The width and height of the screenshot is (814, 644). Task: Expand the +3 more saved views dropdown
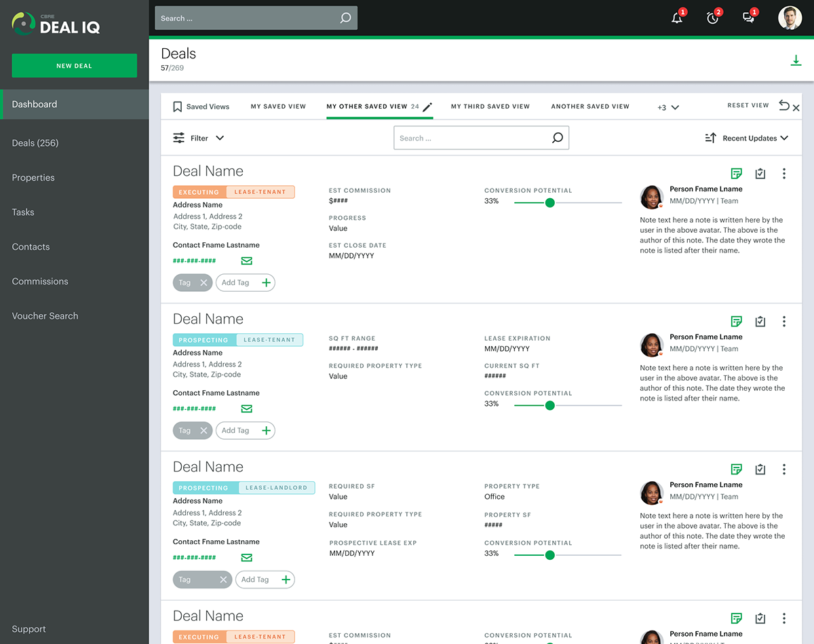668,107
